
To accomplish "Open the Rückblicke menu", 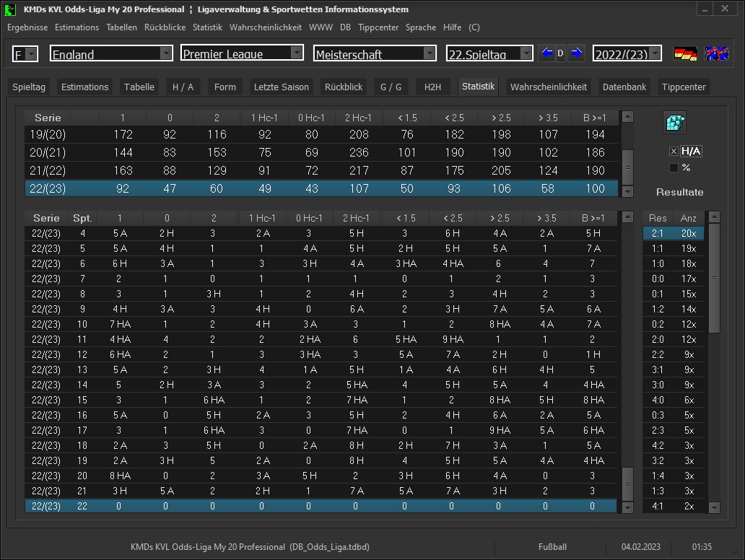I will tap(165, 27).
